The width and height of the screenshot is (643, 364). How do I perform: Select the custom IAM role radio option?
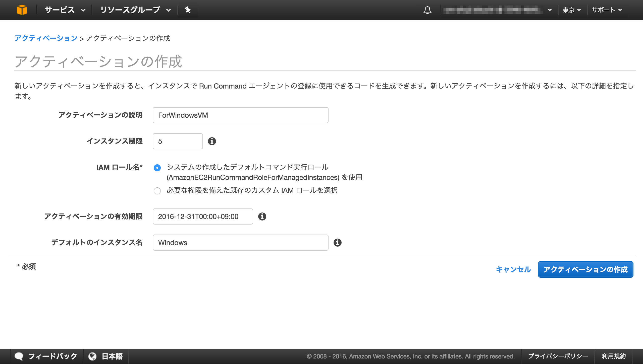tap(157, 191)
